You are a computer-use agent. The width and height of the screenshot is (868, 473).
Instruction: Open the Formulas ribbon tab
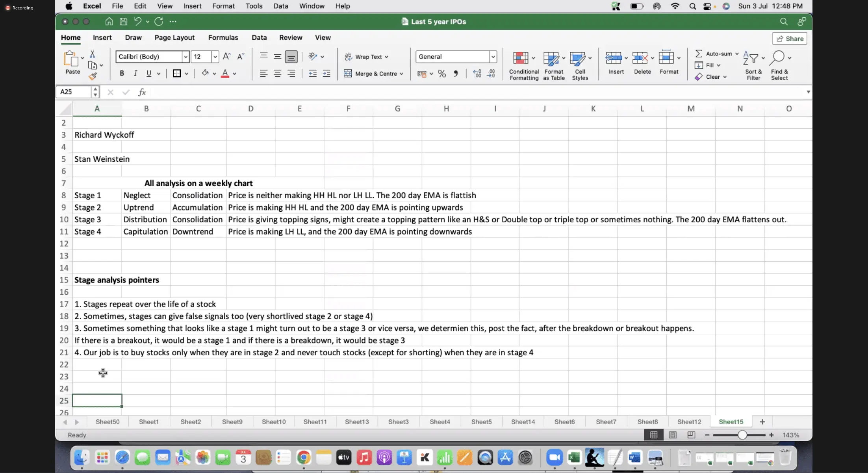[223, 37]
